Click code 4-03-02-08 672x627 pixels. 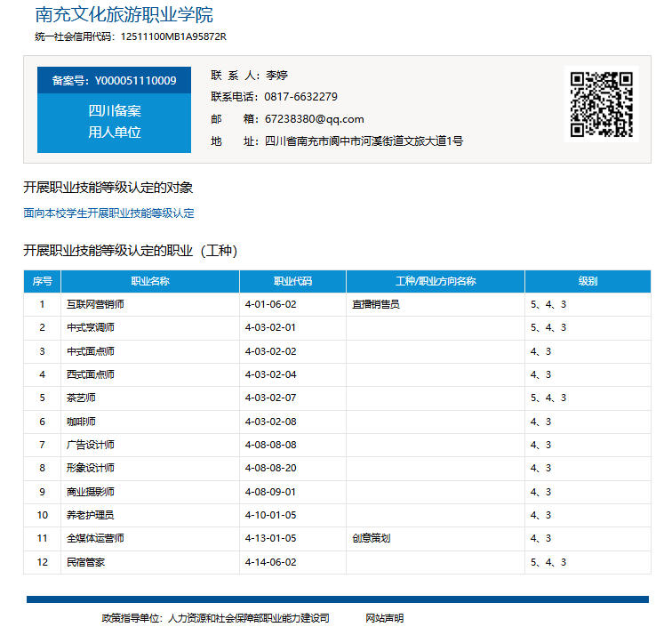click(x=270, y=422)
